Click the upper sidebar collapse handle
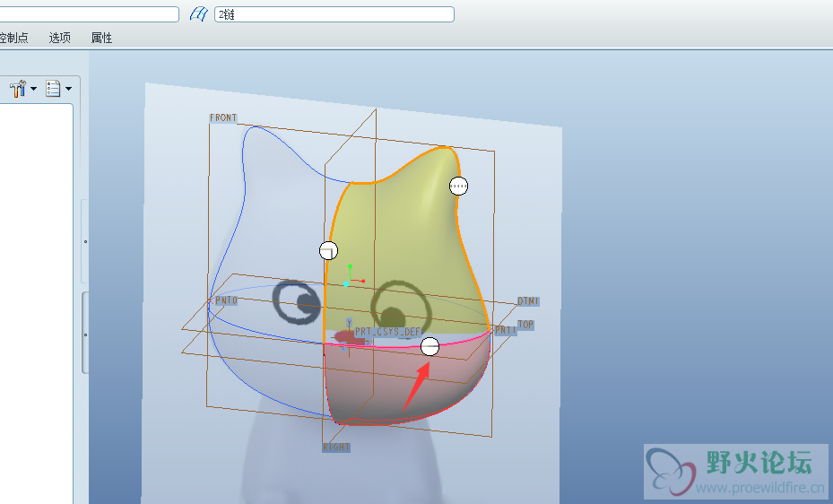The height and width of the screenshot is (504, 833). pyautogui.click(x=85, y=241)
